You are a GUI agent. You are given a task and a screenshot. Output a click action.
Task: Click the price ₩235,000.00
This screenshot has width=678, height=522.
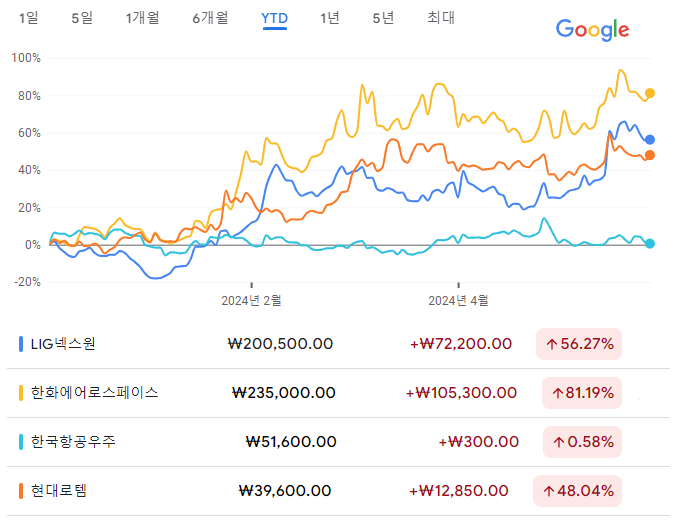(x=284, y=393)
